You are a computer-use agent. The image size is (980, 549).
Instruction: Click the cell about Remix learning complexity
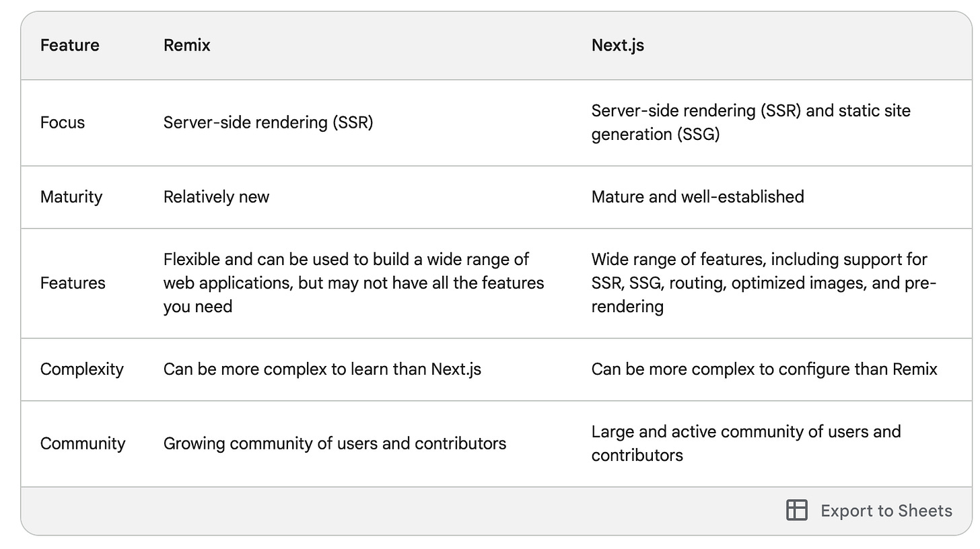(322, 369)
